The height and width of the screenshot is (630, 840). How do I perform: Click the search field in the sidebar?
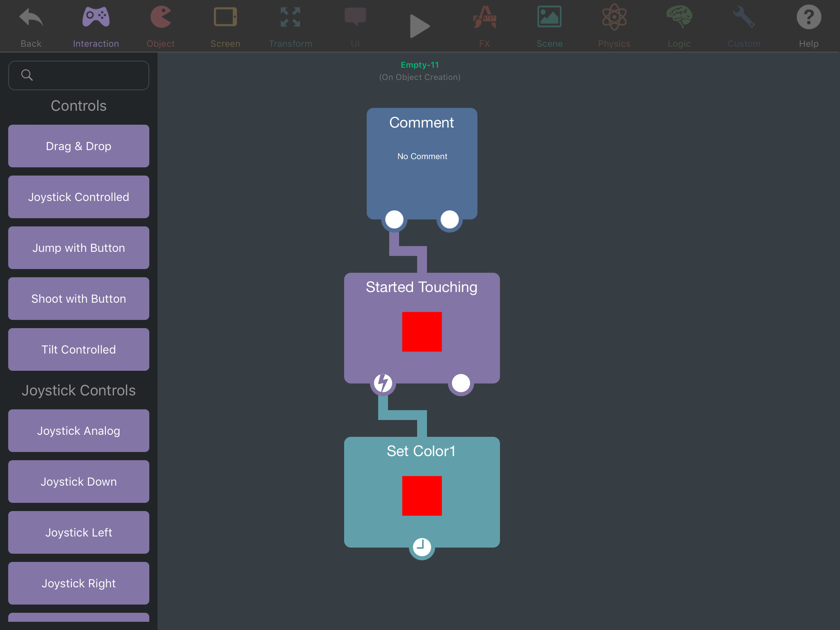tap(79, 75)
